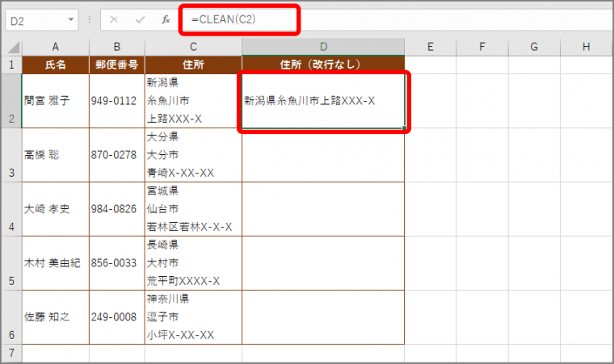The width and height of the screenshot is (614, 364).
Task: Click the formula bar resize dots handle
Action: 90,19
